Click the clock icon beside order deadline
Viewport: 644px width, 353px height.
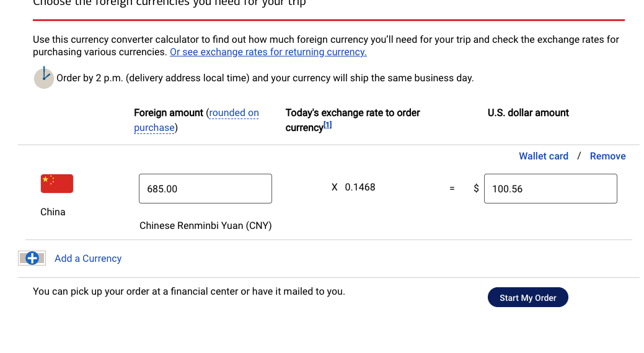43,78
